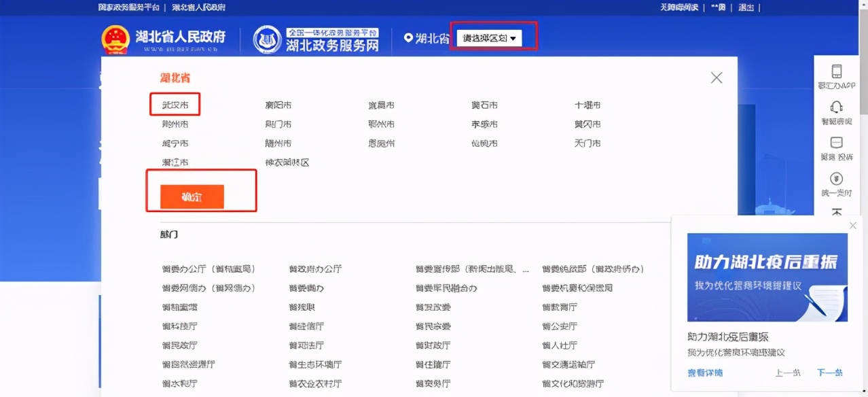Close the region selection panel

(x=716, y=77)
